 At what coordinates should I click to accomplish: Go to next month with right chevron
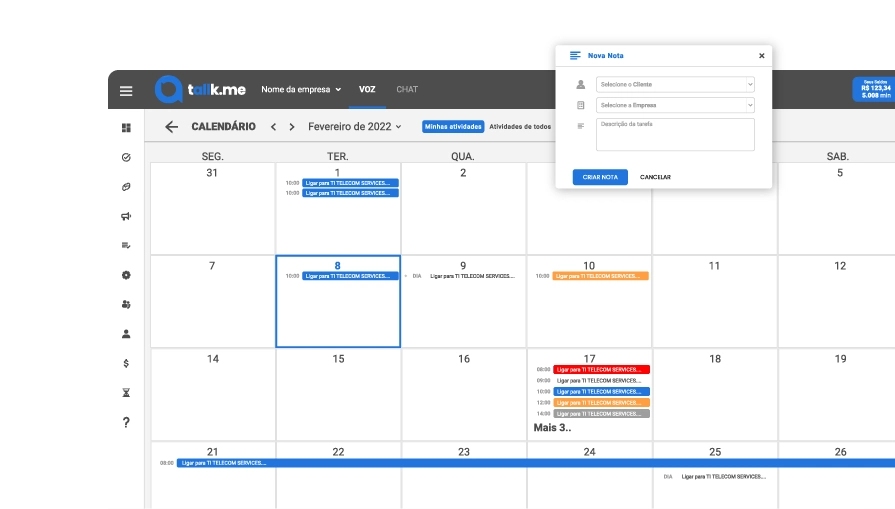coord(292,127)
